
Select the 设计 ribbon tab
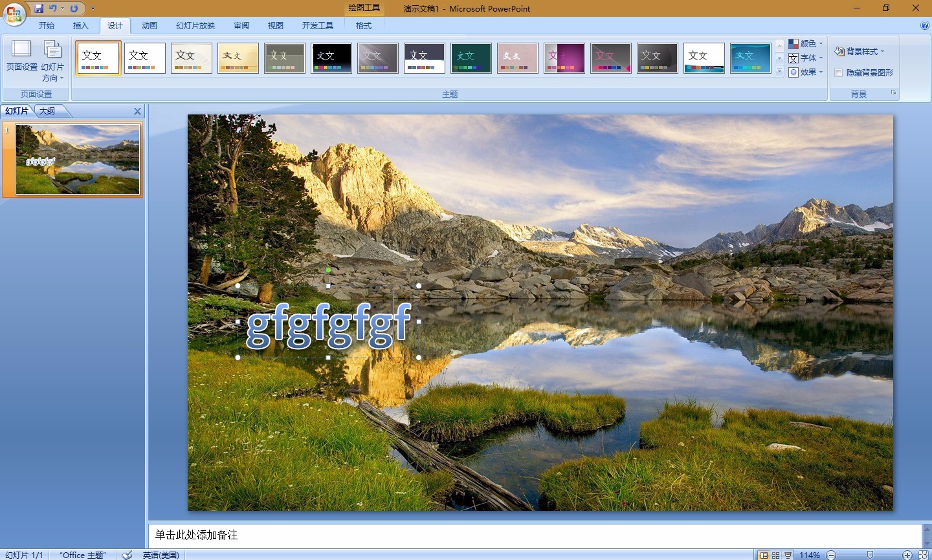click(x=115, y=26)
